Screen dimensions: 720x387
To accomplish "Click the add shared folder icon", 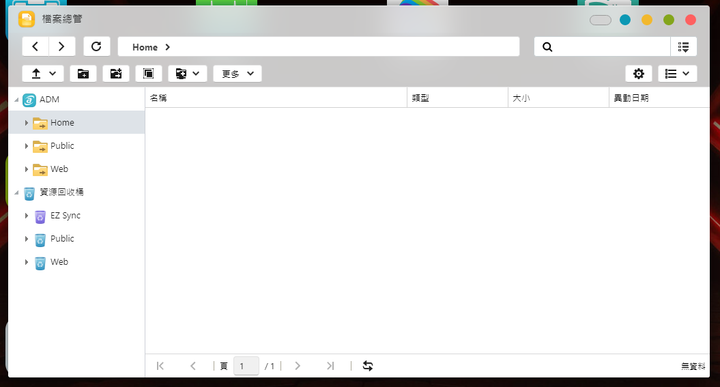I will click(116, 73).
